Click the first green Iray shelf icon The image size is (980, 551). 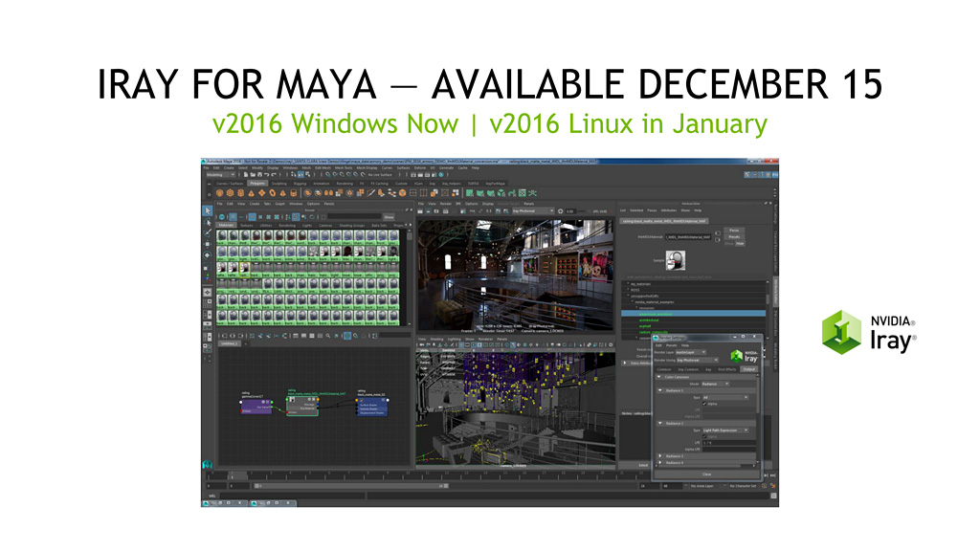click(469, 193)
